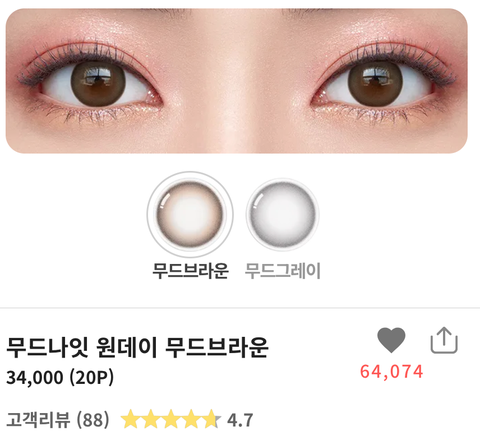This screenshot has width=480, height=445.
Task: Click the 34,000 (20P) price text
Action: (60, 377)
